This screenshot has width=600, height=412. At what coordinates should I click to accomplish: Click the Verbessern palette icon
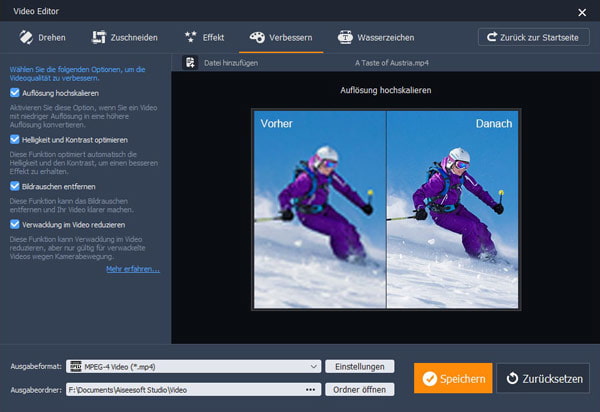coord(257,37)
